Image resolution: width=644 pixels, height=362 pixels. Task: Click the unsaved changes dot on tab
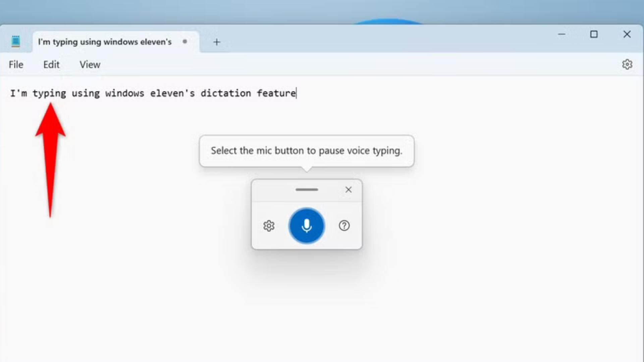coord(185,42)
